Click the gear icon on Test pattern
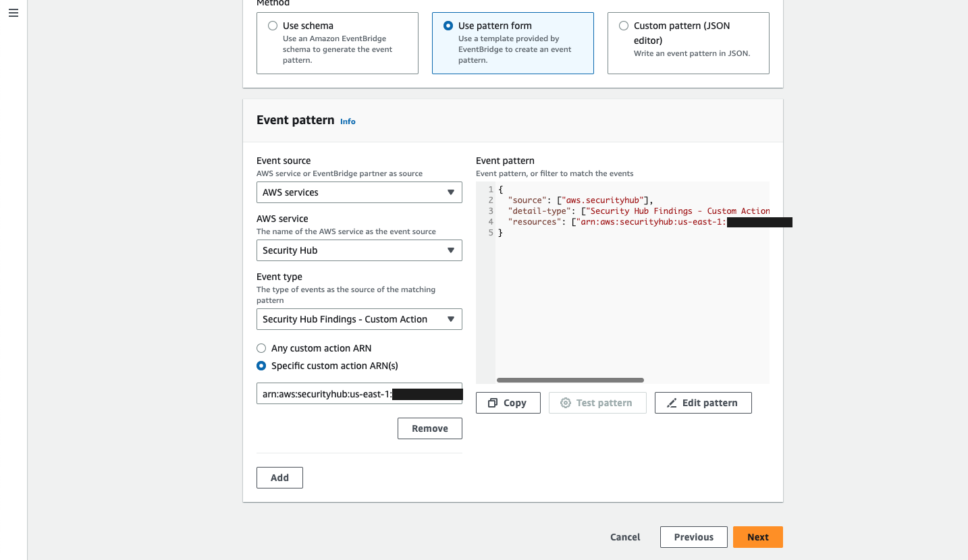The width and height of the screenshot is (968, 560). click(x=565, y=403)
